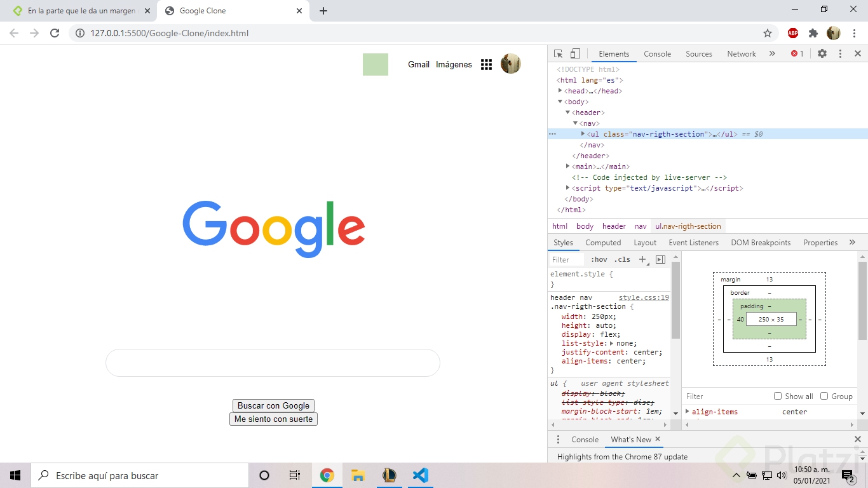Open the DOM Breakpoints tab
The width and height of the screenshot is (868, 488).
[761, 243]
